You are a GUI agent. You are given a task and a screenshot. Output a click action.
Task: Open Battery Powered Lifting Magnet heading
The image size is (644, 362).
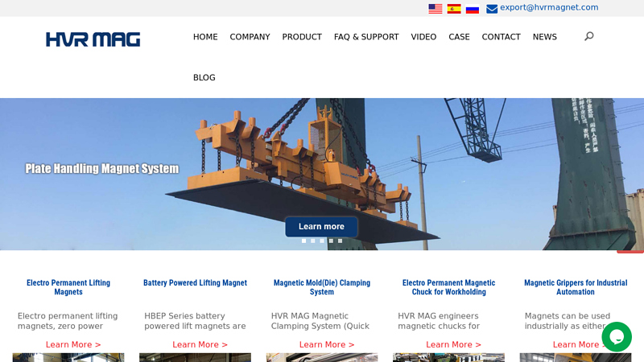[x=195, y=283]
